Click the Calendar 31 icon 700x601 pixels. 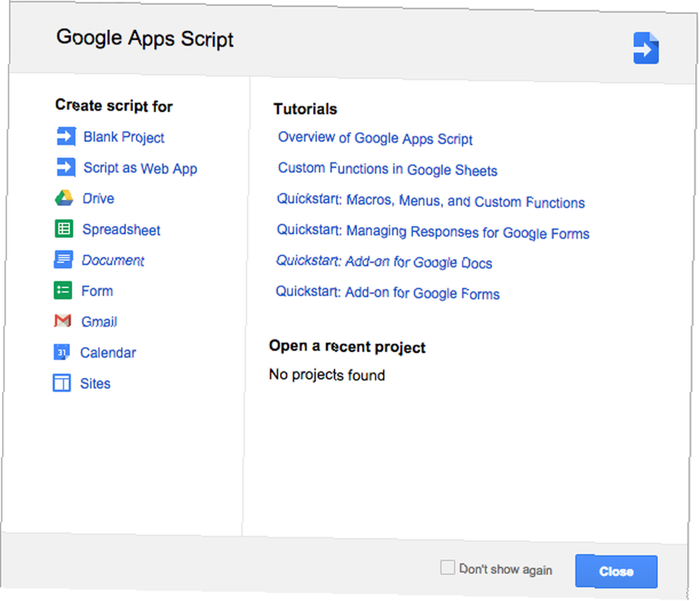pyautogui.click(x=62, y=352)
